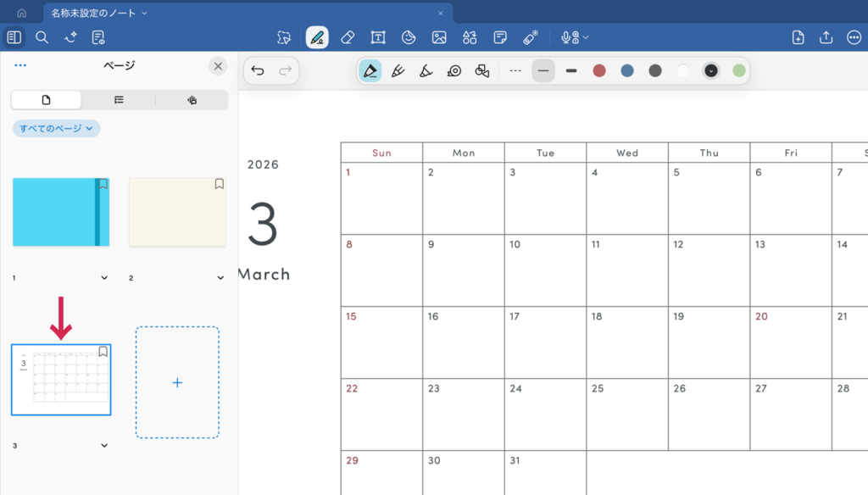
Task: Toggle the sidebar panel icon
Action: click(x=14, y=37)
